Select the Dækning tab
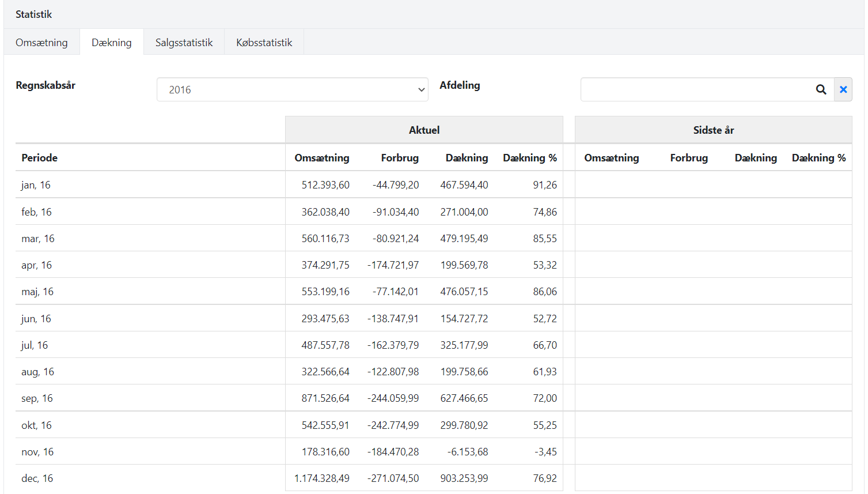The width and height of the screenshot is (868, 494). 112,43
